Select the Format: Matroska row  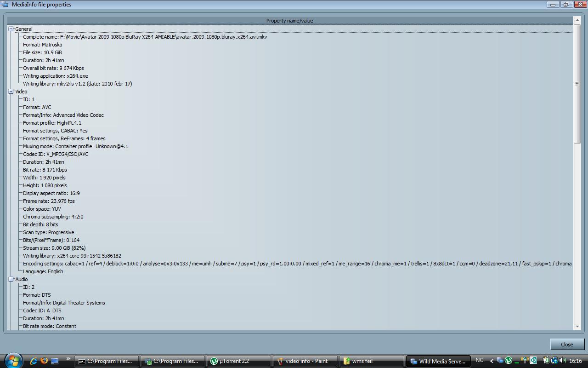pos(43,45)
